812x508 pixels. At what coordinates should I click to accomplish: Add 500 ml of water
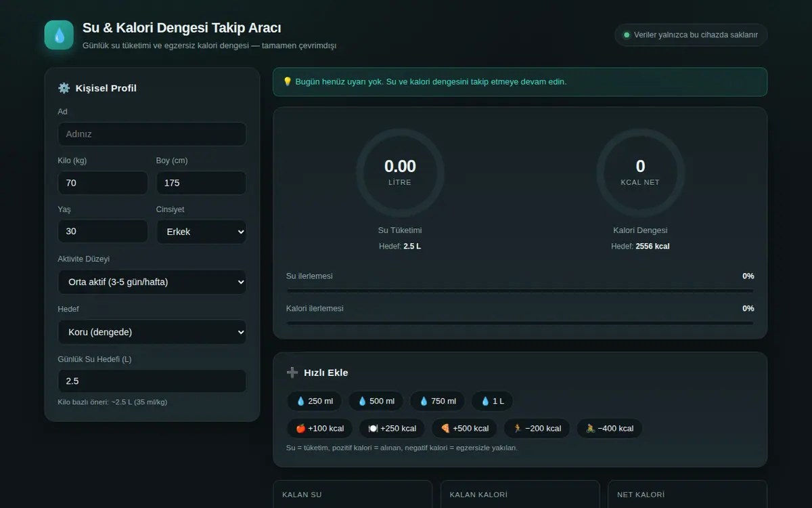(x=376, y=401)
